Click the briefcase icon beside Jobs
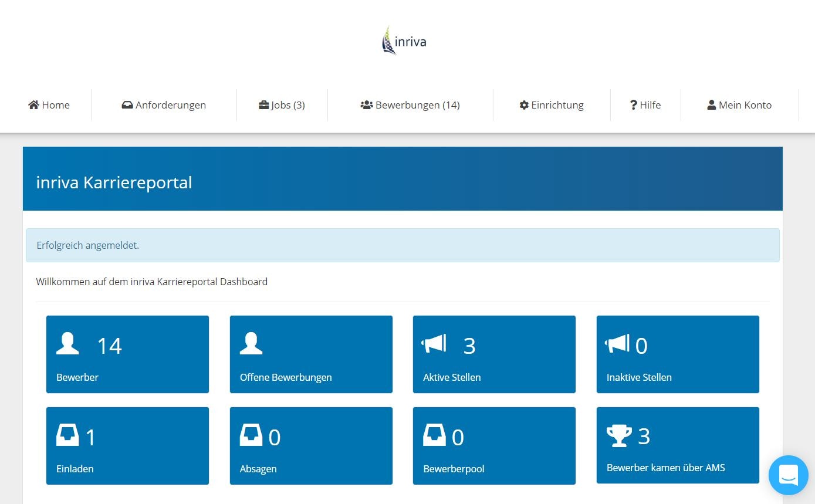 (x=264, y=105)
